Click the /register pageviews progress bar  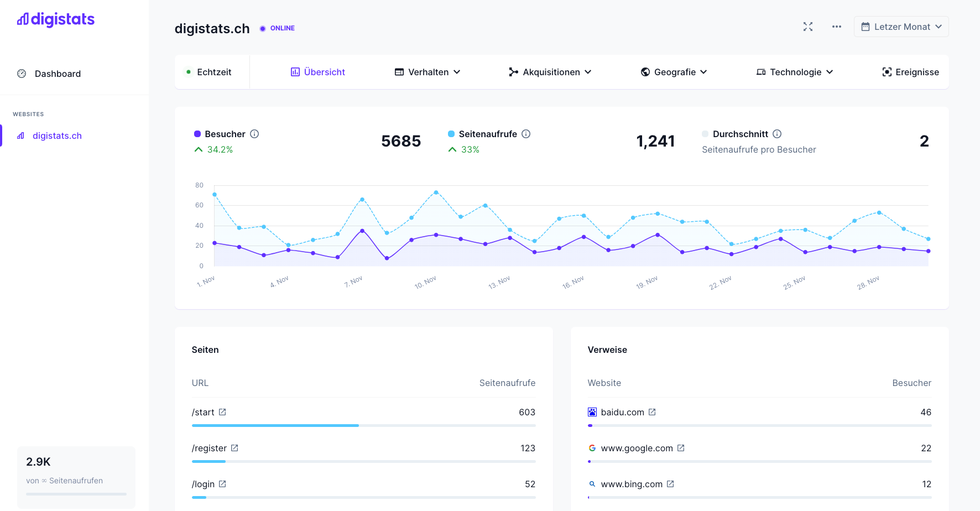[364, 461]
